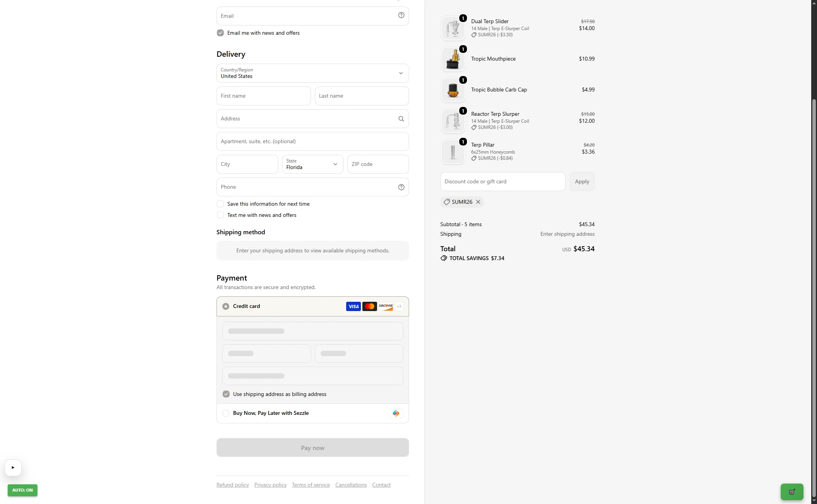Open the Refund policy link
817x504 pixels.
coord(233,485)
